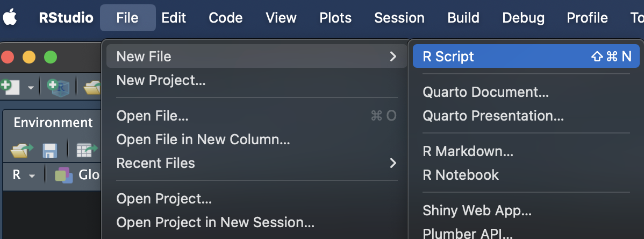Viewport: 644px width, 239px height.
Task: Open the Session menu
Action: [399, 18]
